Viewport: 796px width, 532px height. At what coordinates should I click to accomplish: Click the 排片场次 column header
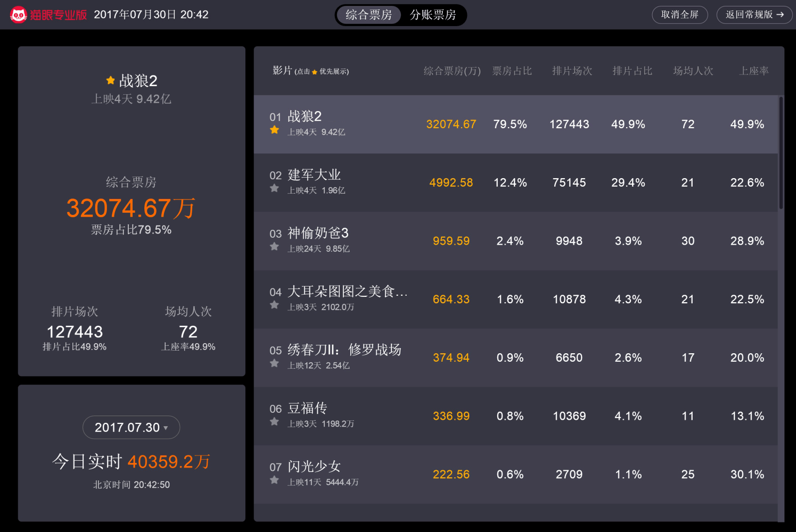click(x=572, y=71)
